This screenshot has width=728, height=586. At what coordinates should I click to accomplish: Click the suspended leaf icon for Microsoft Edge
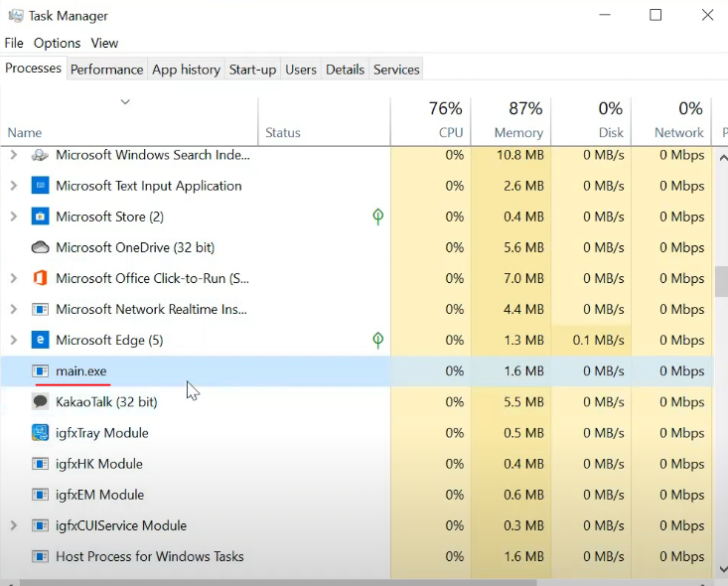(378, 340)
